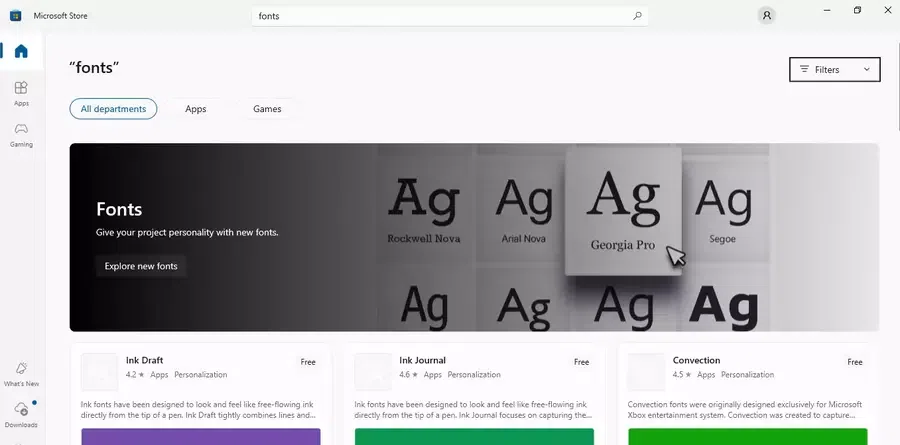Open Downloads in the sidebar
The image size is (900, 445).
click(x=21, y=415)
